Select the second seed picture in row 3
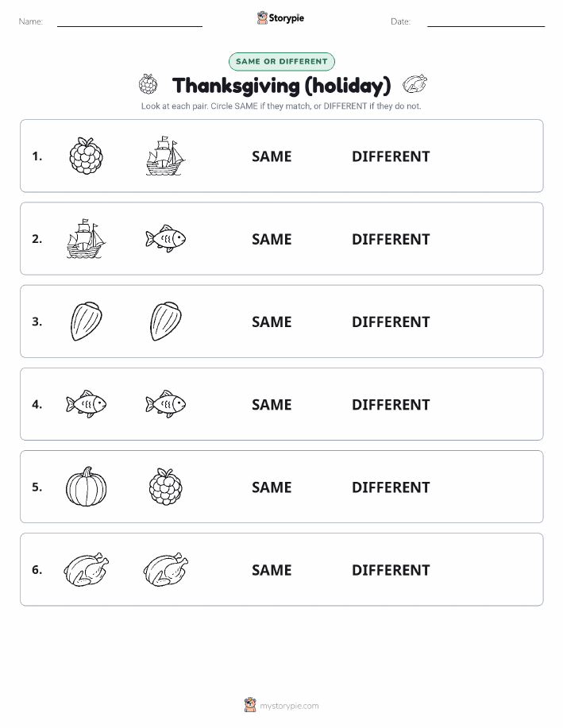563x728 pixels. click(165, 322)
